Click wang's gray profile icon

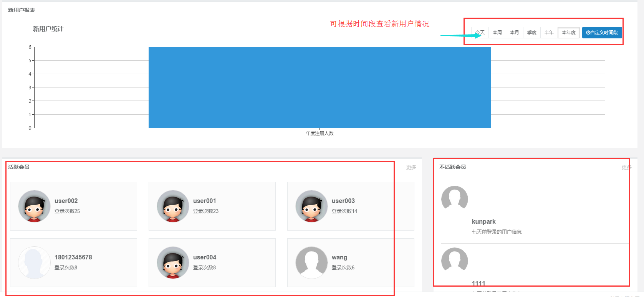click(x=311, y=262)
